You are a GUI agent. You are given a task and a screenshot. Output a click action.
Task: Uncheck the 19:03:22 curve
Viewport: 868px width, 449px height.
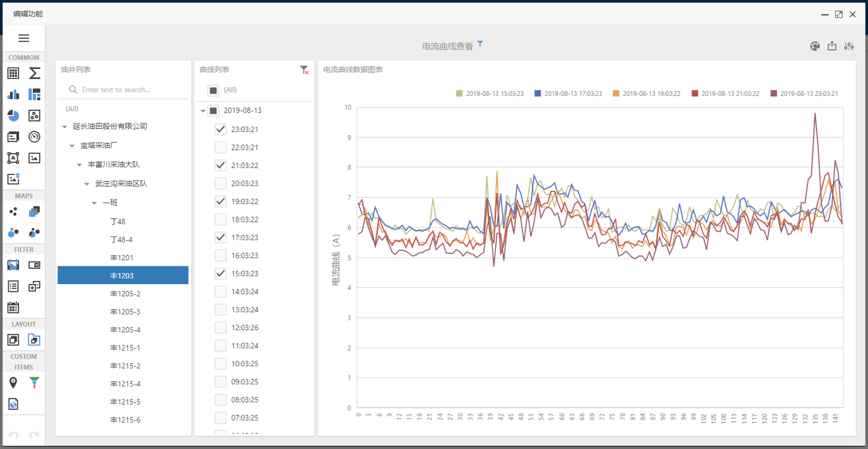pos(221,201)
